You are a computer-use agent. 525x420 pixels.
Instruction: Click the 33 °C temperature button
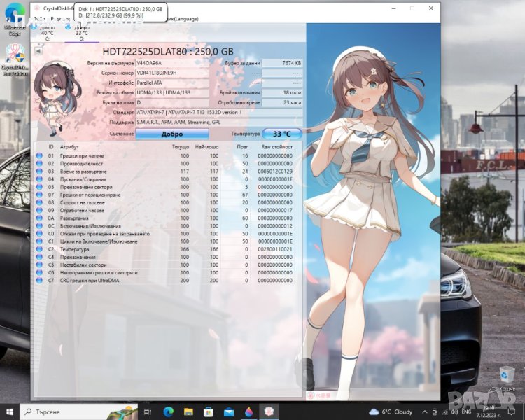[x=283, y=133]
